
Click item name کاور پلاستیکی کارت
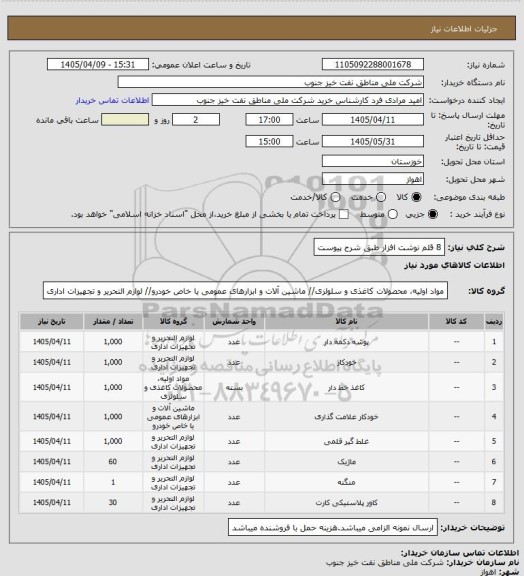[346, 503]
